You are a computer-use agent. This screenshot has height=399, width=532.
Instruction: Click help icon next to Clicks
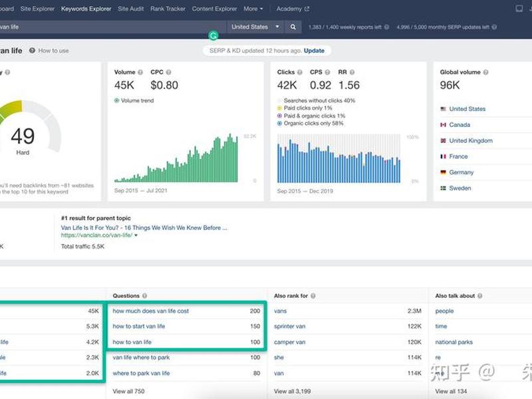(300, 72)
